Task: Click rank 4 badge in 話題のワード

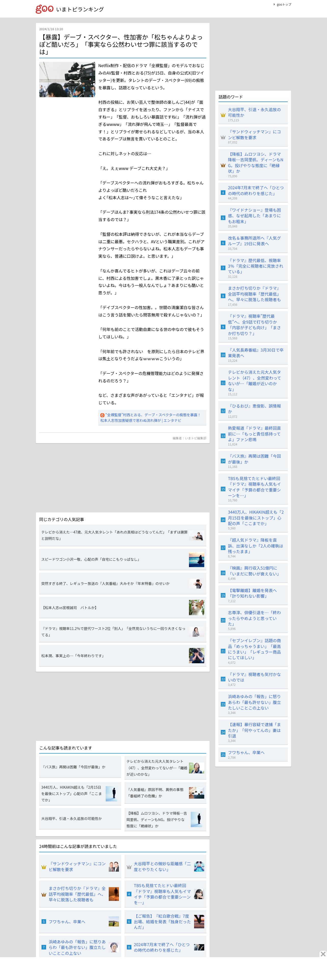Action: (223, 193)
